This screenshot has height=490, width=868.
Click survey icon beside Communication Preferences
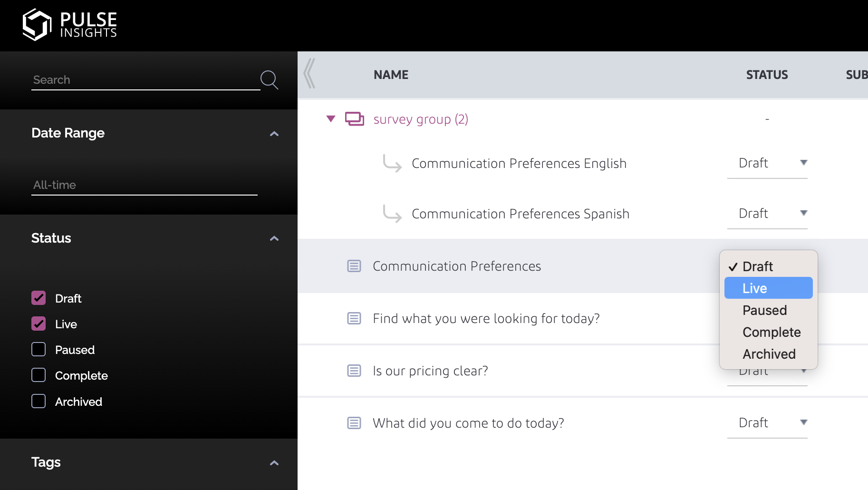tap(354, 266)
